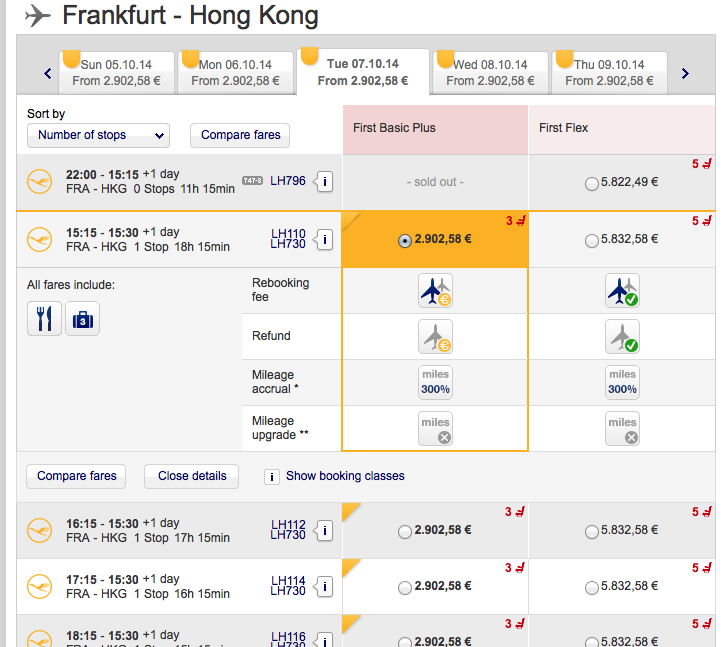Click the Frankfurt - Hong Kong heading

coord(190,15)
